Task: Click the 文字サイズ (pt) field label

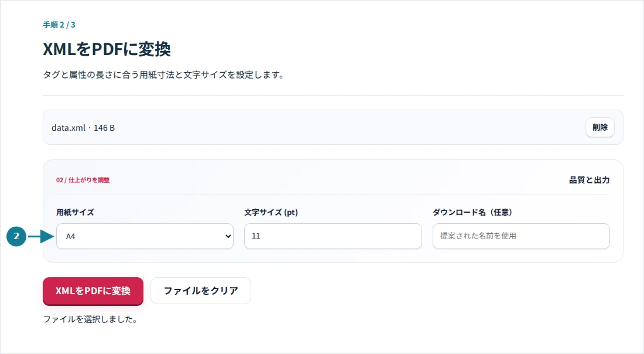Action: [271, 212]
